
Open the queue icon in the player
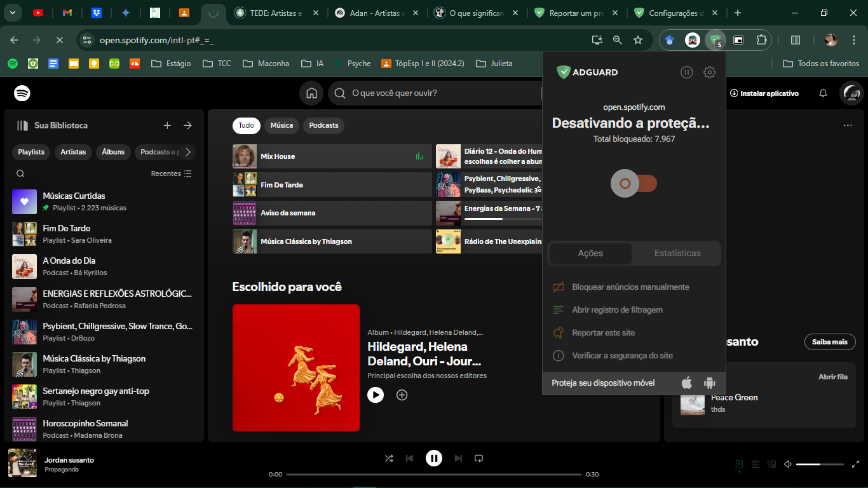pos(756,464)
